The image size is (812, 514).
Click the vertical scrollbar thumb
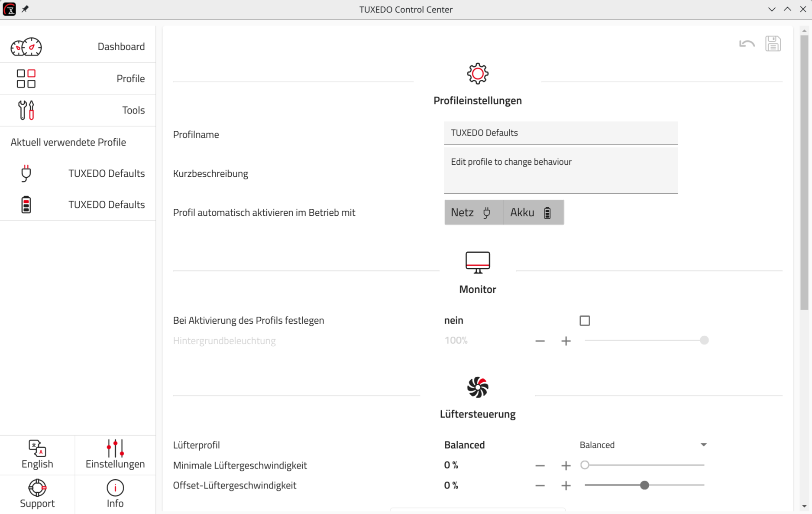coord(804,173)
